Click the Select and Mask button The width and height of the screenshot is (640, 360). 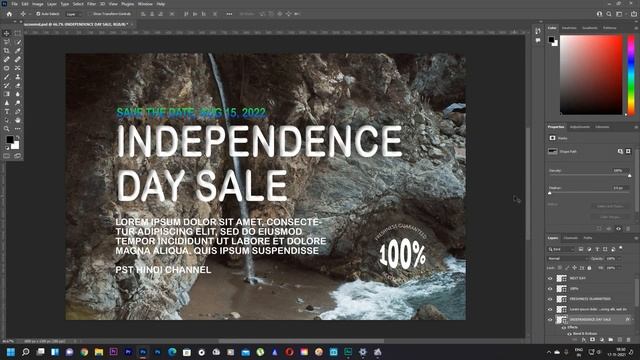tap(610, 206)
